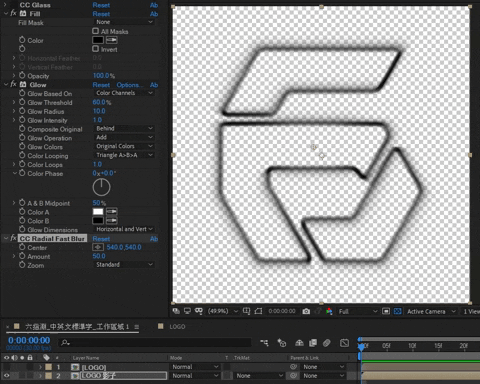
Task: Click the Parent & Link column header
Action: [x=304, y=358]
